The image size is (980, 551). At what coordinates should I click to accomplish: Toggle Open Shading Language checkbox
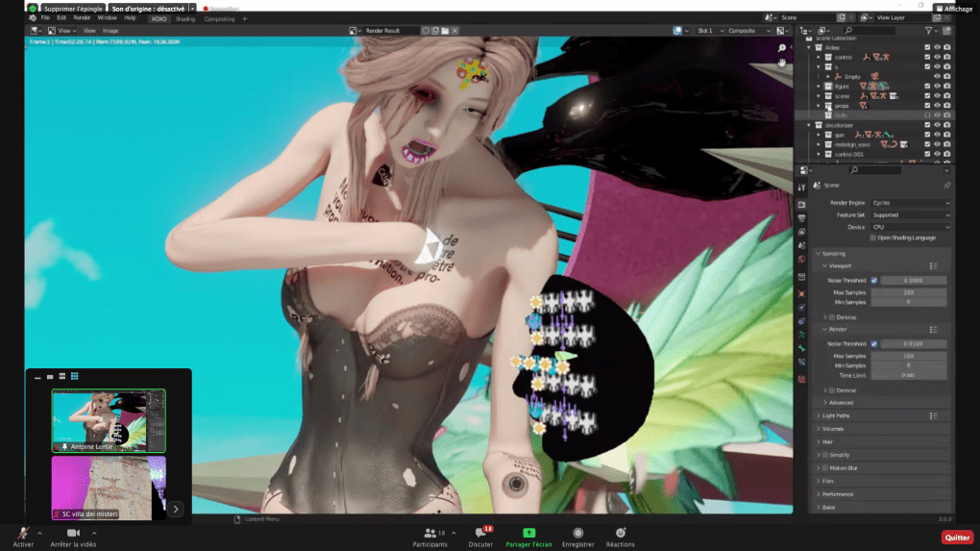pyautogui.click(x=872, y=238)
